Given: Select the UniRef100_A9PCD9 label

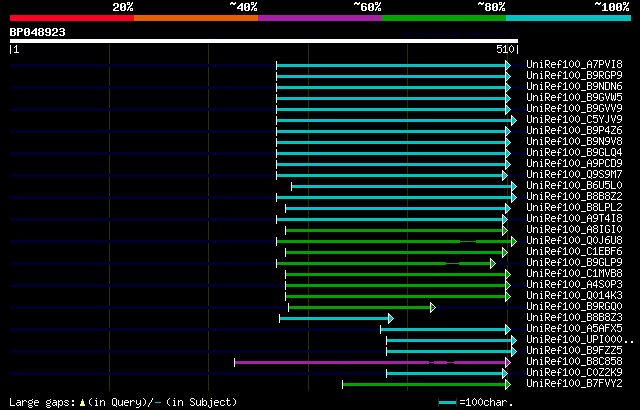Looking at the screenshot, I should 574,164.
